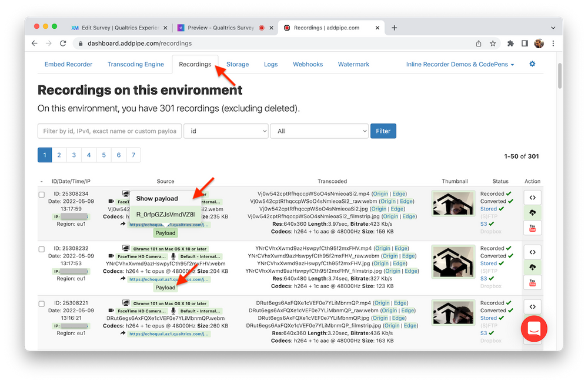Open the settings gear icon

pos(532,64)
